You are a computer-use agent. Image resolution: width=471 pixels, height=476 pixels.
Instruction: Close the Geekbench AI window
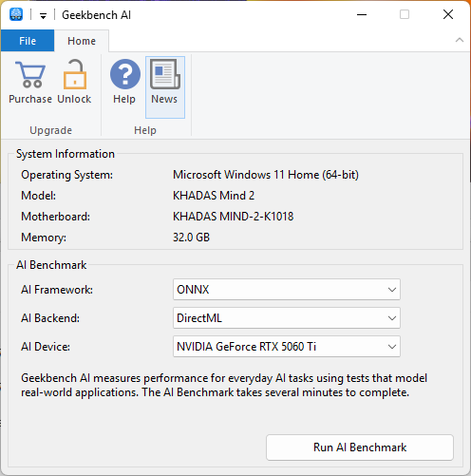(448, 14)
